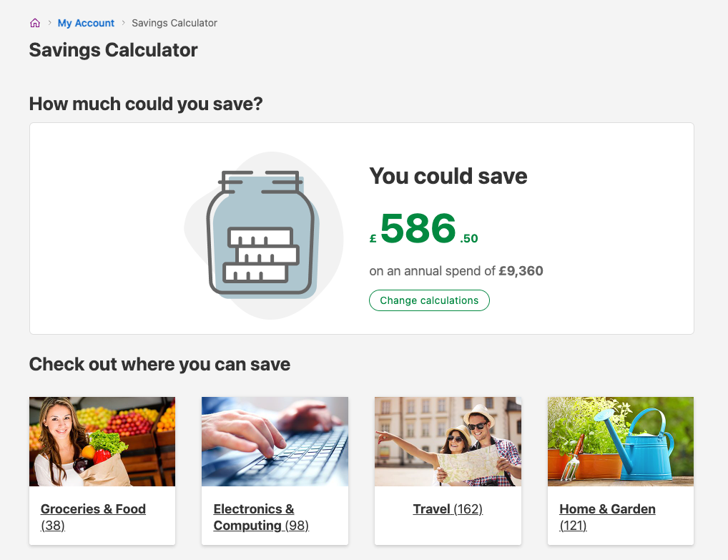Click the 'You could save' title
Image resolution: width=728 pixels, height=560 pixels.
[x=448, y=176]
